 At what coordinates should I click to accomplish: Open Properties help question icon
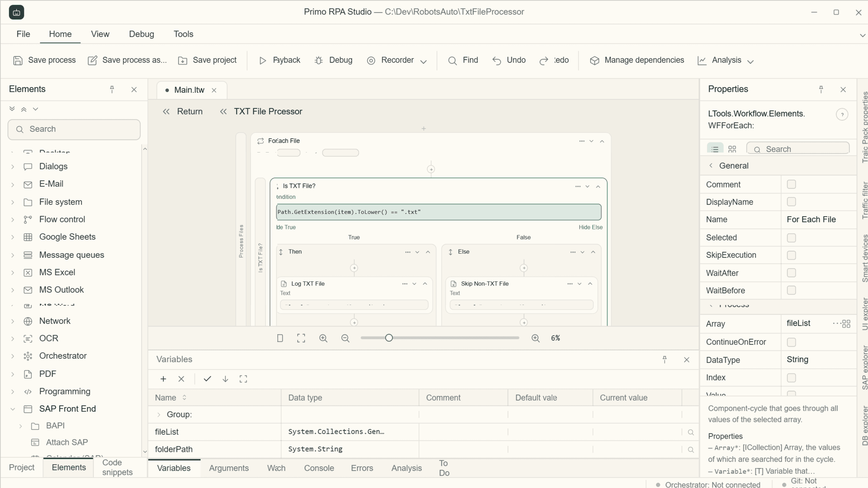pos(842,115)
